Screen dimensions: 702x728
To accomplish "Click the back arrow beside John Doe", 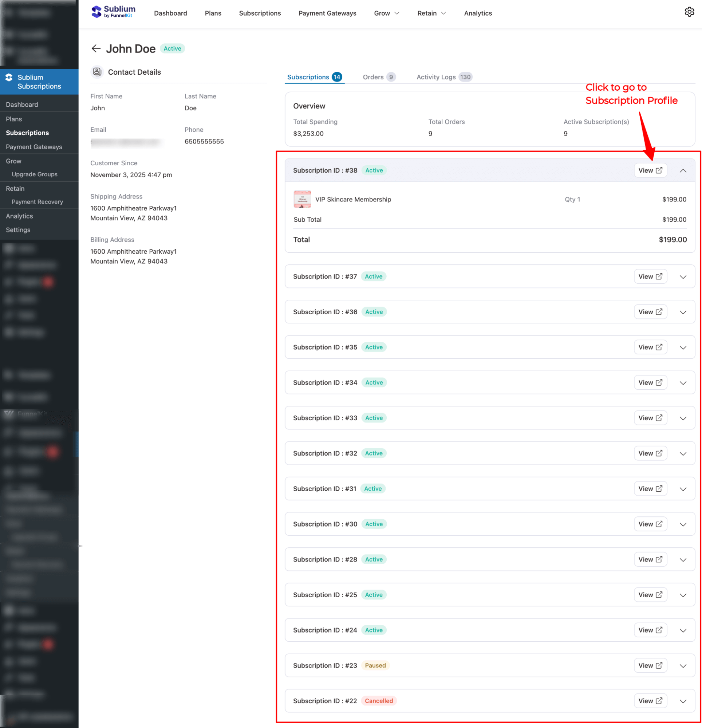I will pyautogui.click(x=96, y=49).
